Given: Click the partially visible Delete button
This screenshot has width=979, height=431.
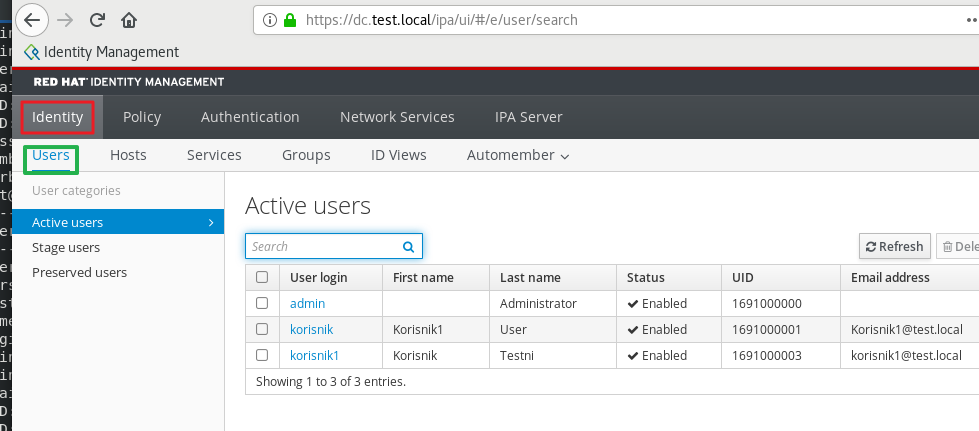Looking at the screenshot, I should click(958, 246).
